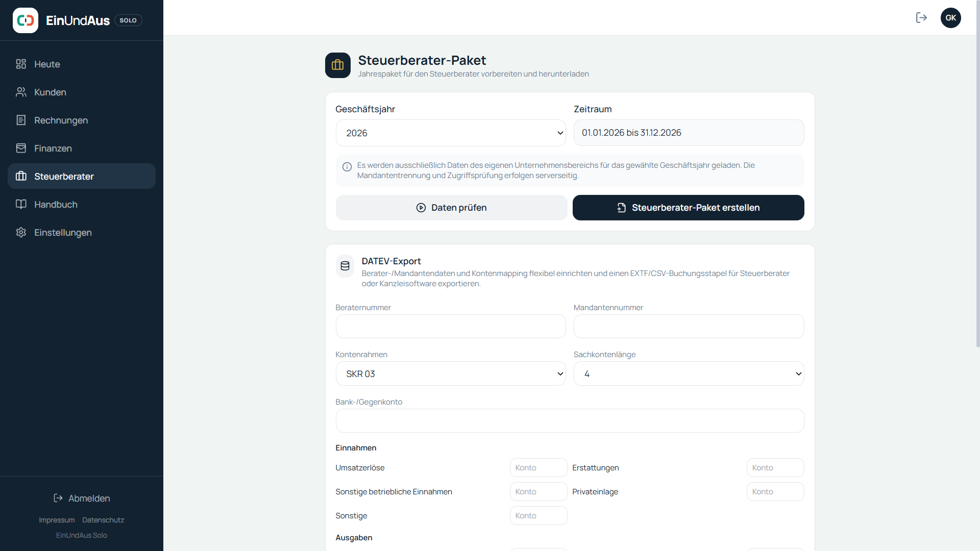Screen dimensions: 980x551
Task: Click the SOLO badge next to logo
Action: pyautogui.click(x=128, y=20)
